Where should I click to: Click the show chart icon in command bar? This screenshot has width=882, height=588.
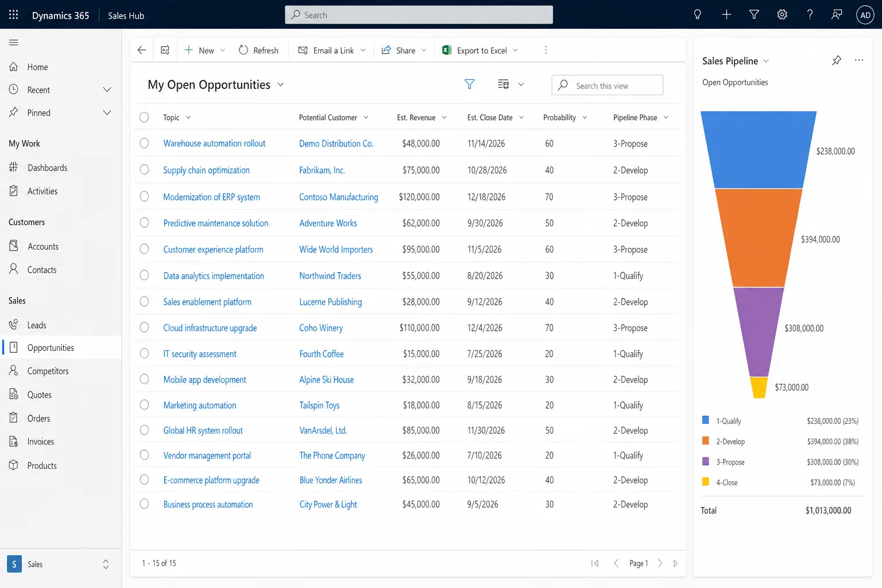165,50
